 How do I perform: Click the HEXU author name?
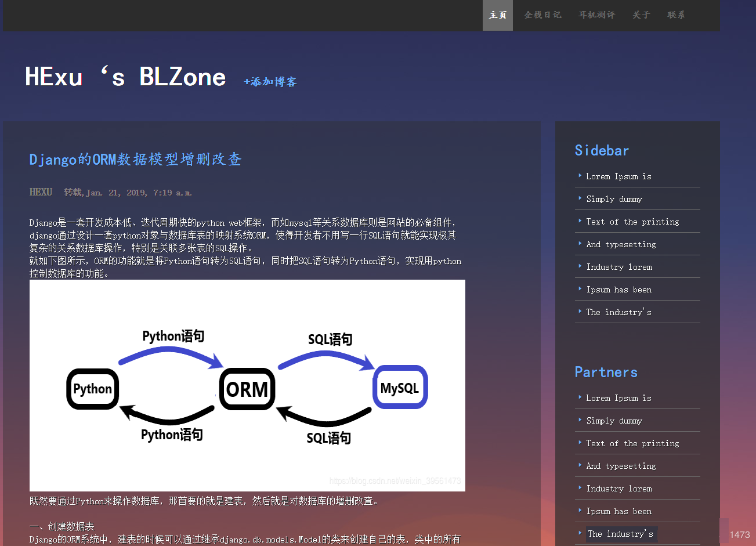41,192
